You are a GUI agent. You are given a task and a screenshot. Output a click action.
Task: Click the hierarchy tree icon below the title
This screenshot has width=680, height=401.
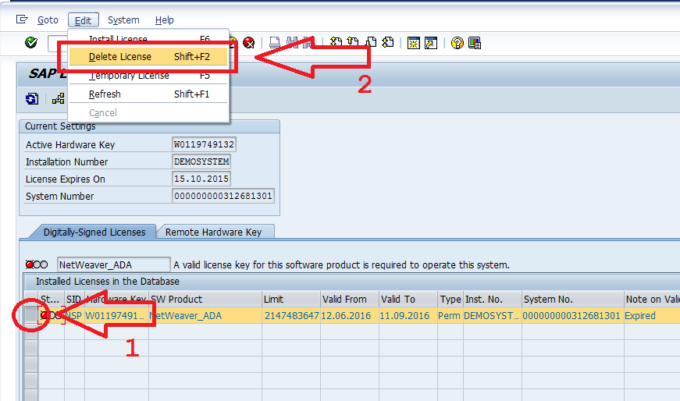tap(58, 99)
